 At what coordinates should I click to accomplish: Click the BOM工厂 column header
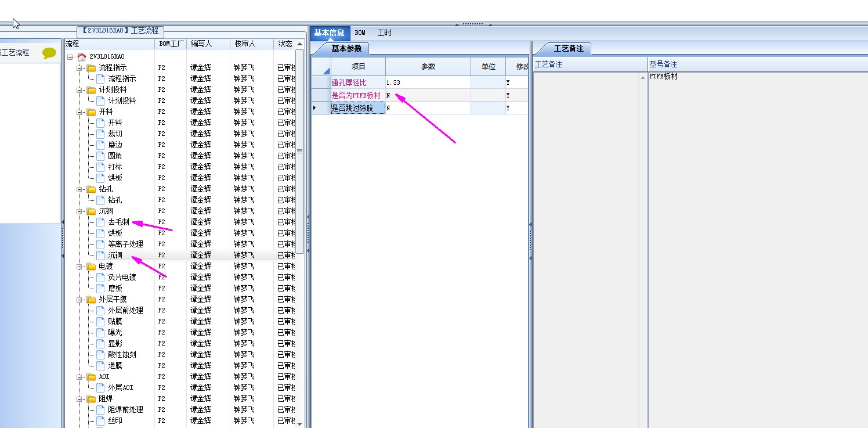171,44
